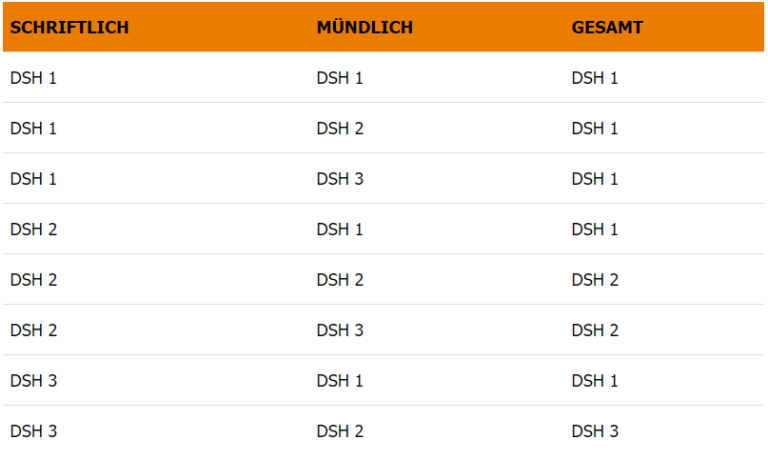The image size is (768, 460).
Task: Click GESAMT DSH 1 in the third row
Action: pyautogui.click(x=595, y=179)
